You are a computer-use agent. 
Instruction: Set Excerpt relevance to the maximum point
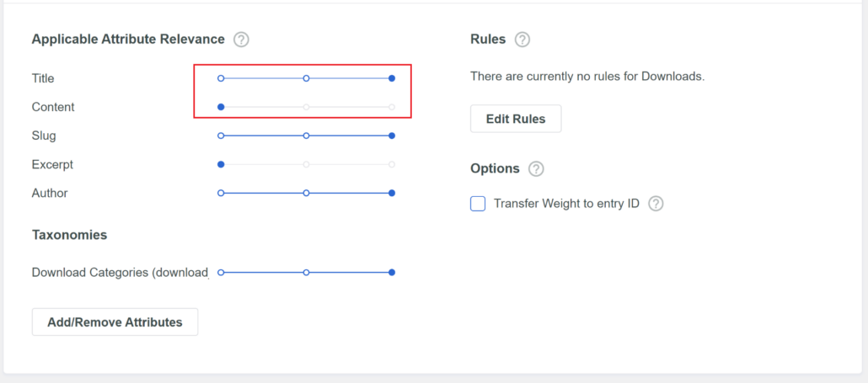392,165
